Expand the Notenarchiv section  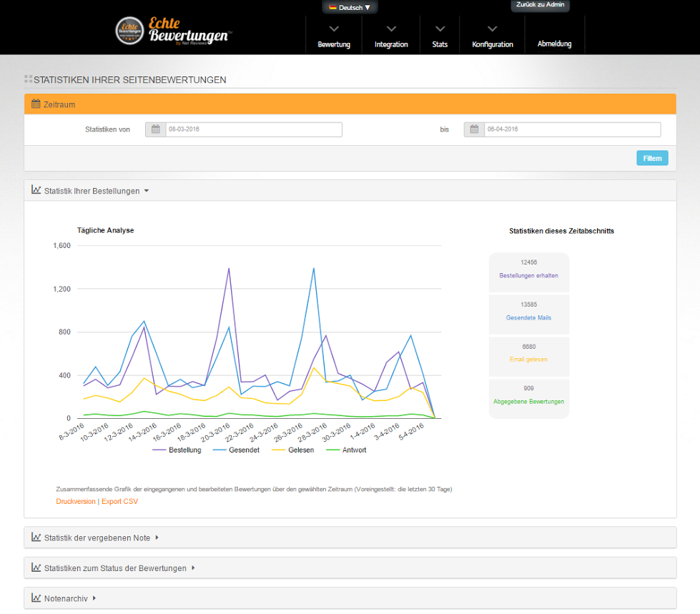click(x=94, y=598)
